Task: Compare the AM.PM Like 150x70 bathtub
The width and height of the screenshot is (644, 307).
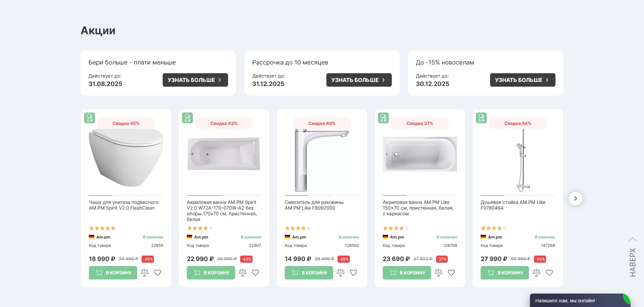Action: click(x=438, y=273)
